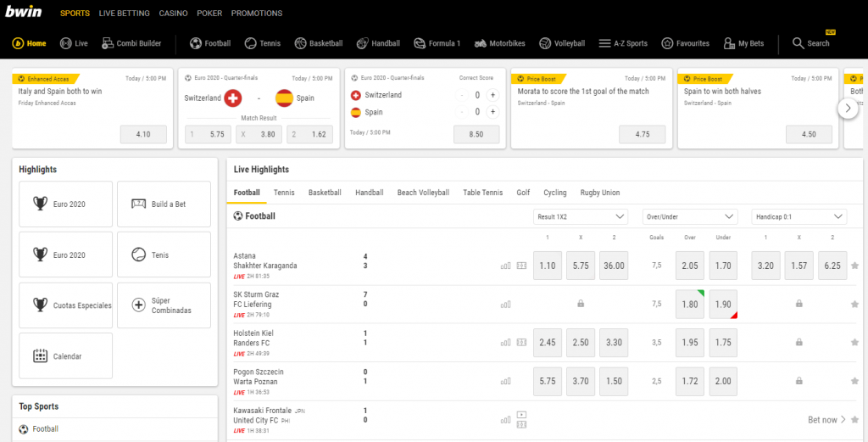Open the Search magnifier

(798, 43)
